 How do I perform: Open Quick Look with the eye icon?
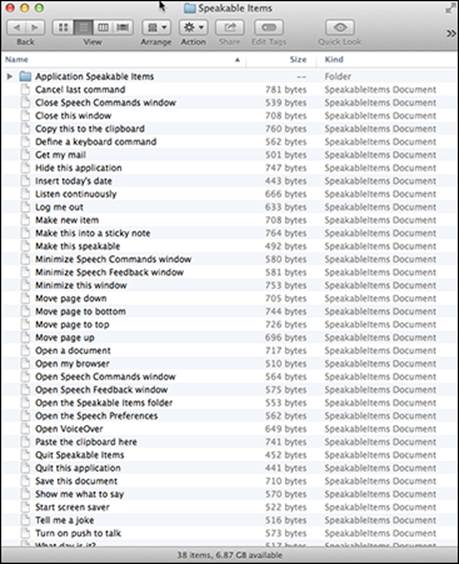tap(340, 27)
